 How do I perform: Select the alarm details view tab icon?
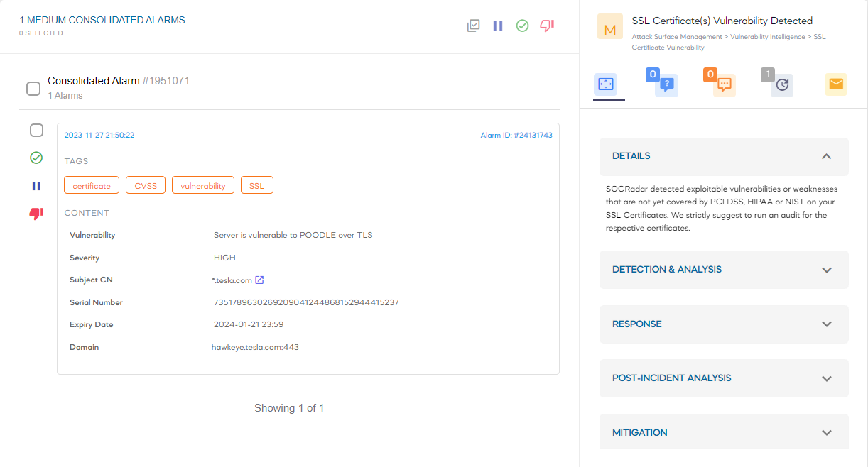coord(605,84)
